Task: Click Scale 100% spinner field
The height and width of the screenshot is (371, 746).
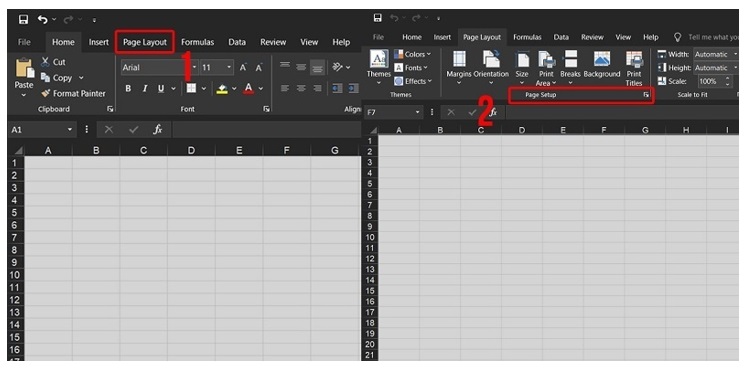Action: pyautogui.click(x=715, y=81)
